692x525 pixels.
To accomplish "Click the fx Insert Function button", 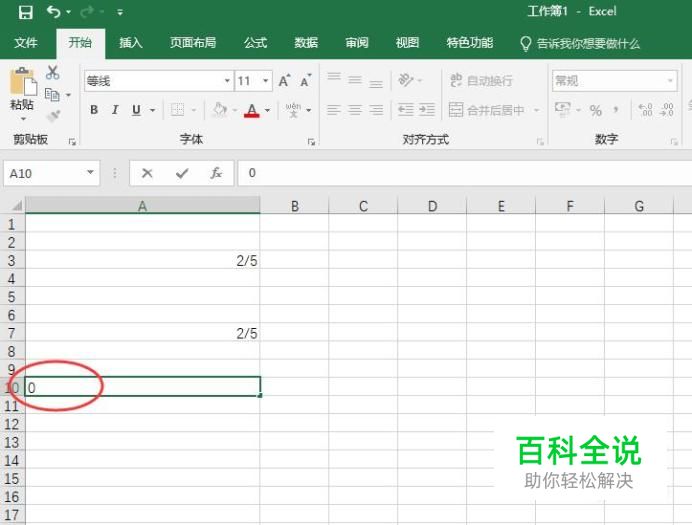I will 216,173.
